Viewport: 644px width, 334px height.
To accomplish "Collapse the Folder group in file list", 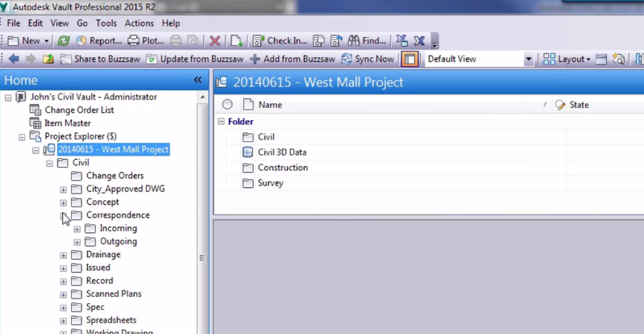I will [221, 121].
